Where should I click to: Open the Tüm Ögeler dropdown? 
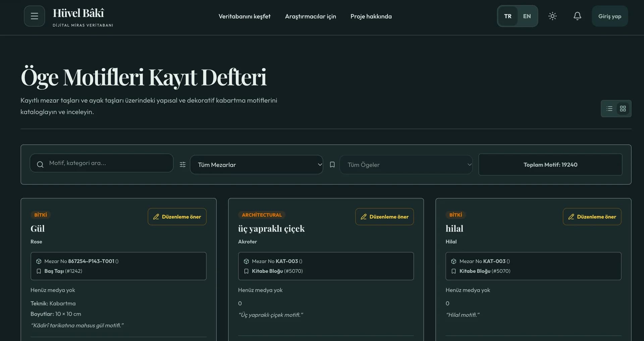(406, 164)
